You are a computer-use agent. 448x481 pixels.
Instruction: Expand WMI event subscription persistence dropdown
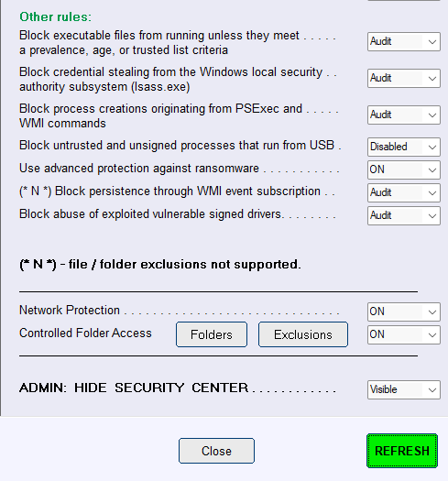pos(404,192)
